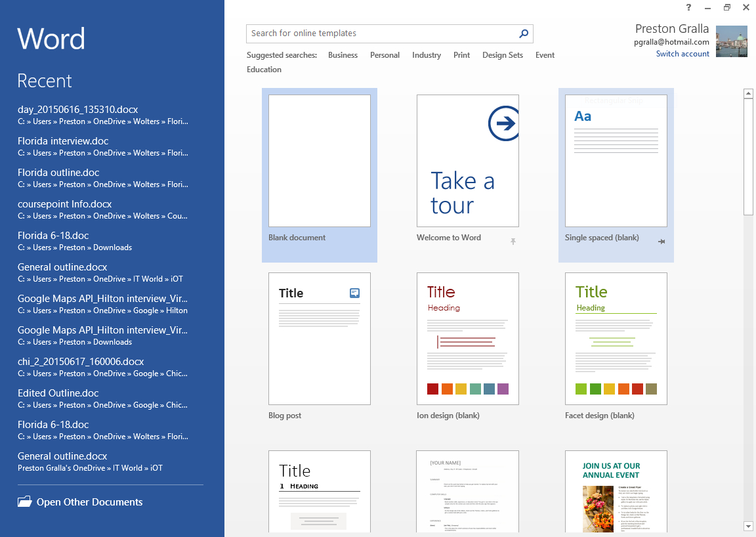Open Other Documents

89,502
